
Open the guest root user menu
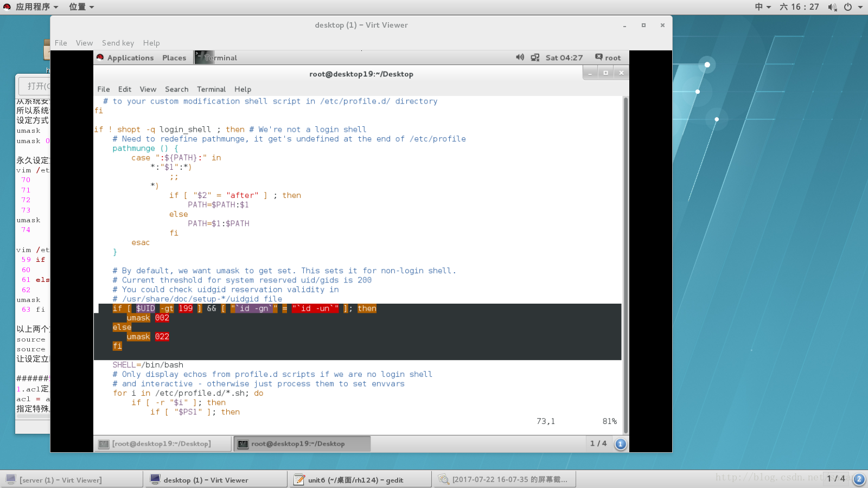click(608, 57)
